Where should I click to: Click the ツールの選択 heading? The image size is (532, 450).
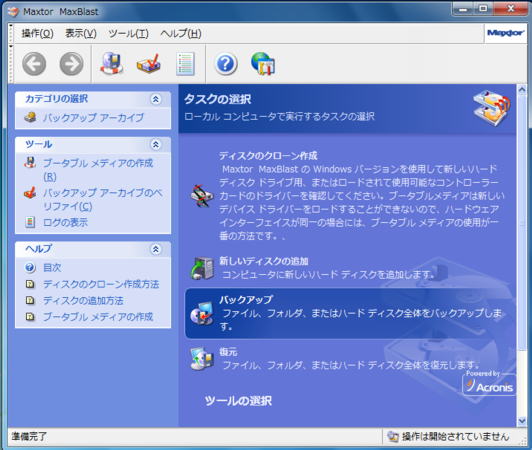pyautogui.click(x=238, y=401)
